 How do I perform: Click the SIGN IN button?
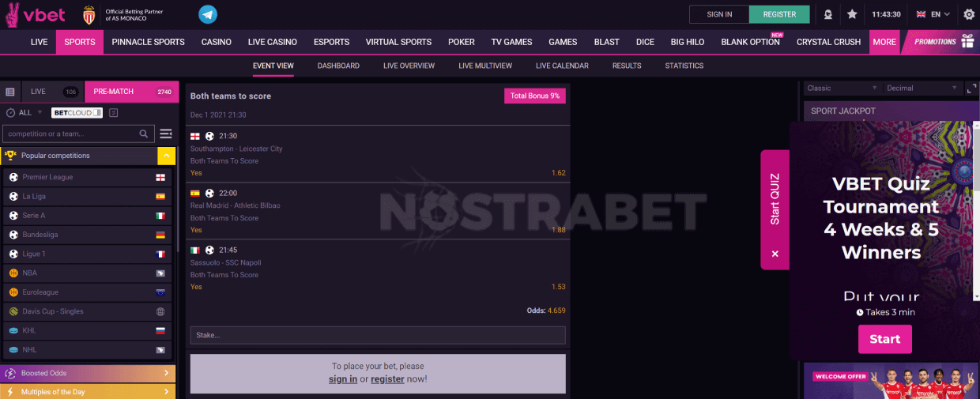point(719,14)
